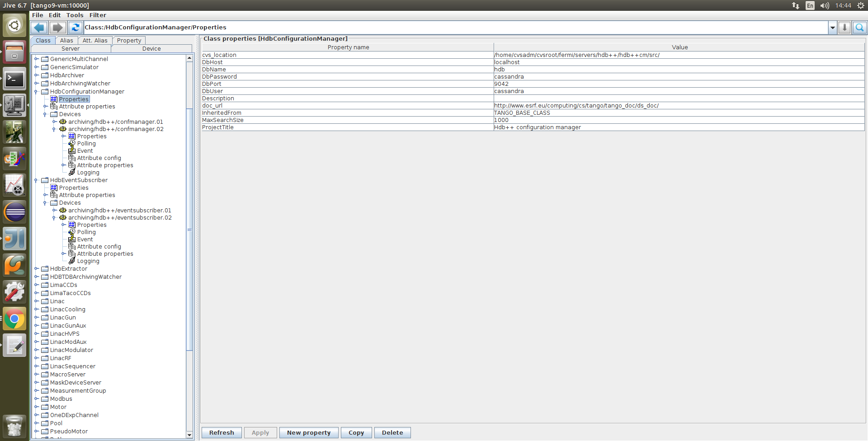The image size is (868, 441).
Task: Open Event under confmanager.02
Action: [x=85, y=151]
